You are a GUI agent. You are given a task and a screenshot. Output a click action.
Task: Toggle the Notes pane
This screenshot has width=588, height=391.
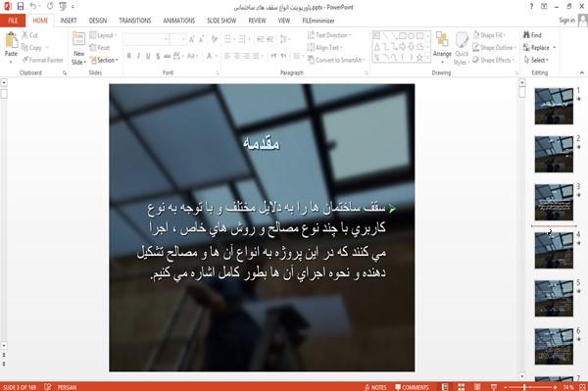tap(375, 387)
